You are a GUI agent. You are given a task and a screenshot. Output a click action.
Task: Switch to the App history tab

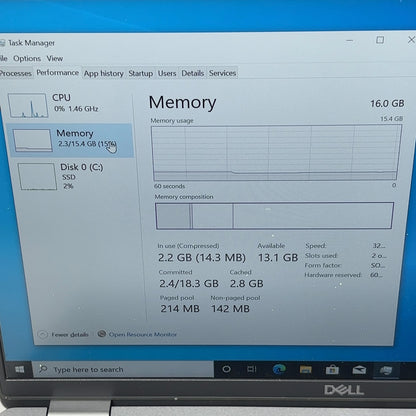(x=104, y=73)
